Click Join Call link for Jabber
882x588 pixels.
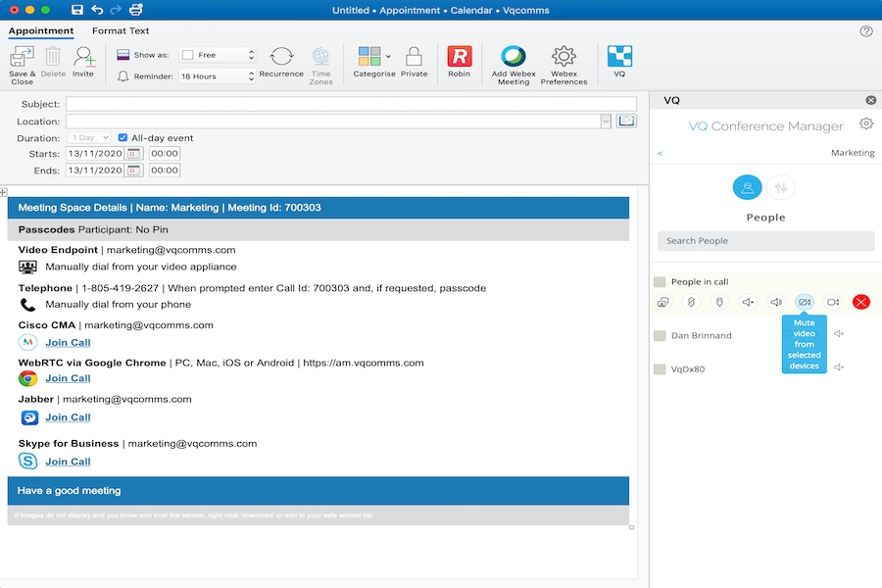[x=68, y=417]
